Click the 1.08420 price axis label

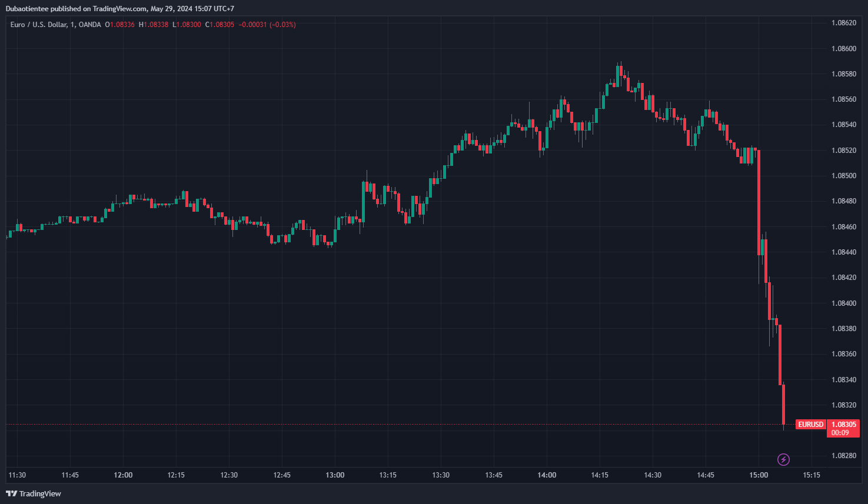[843, 278]
